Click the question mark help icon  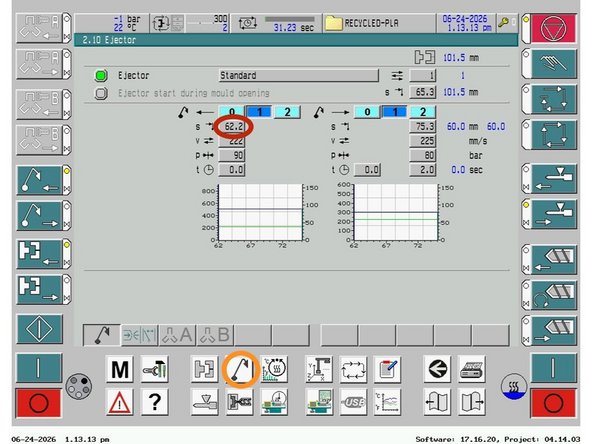click(x=155, y=402)
